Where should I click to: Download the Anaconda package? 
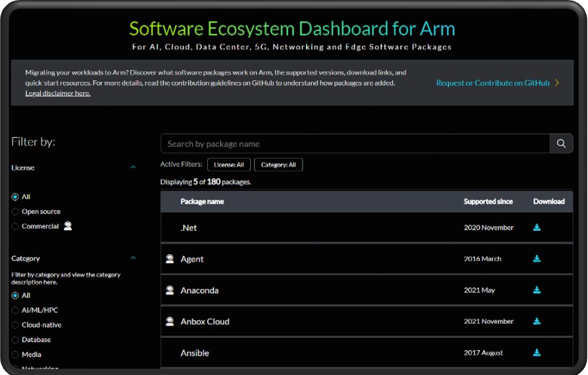tap(536, 290)
